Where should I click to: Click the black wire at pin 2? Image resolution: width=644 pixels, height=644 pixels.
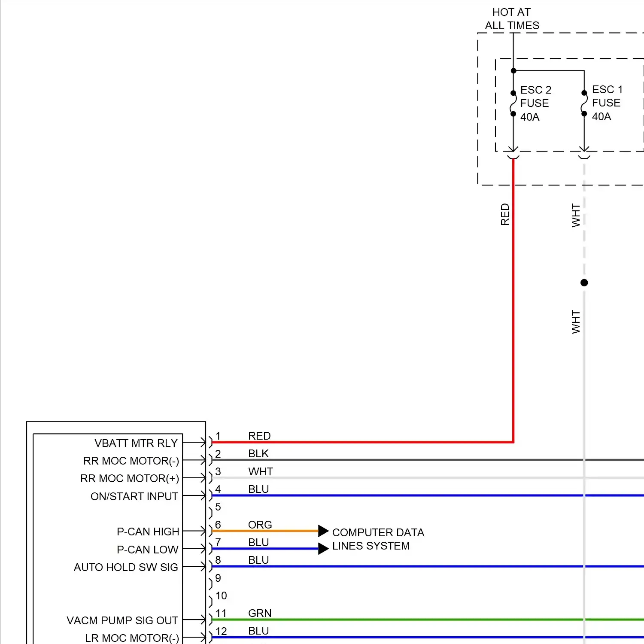click(x=386, y=460)
